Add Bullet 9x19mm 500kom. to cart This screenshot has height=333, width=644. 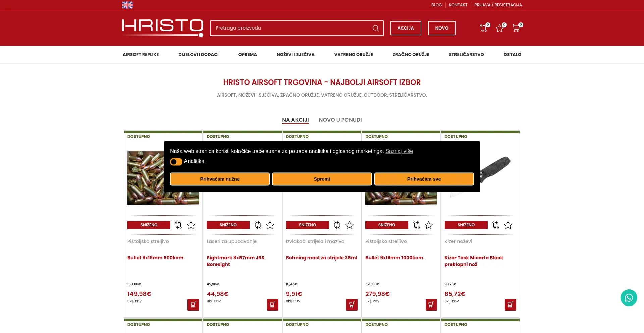193,305
